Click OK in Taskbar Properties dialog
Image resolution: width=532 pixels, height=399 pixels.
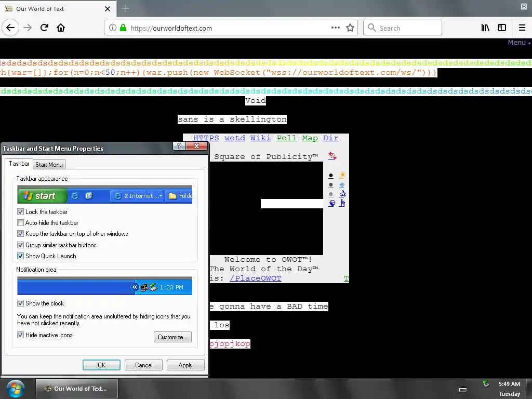point(101,365)
